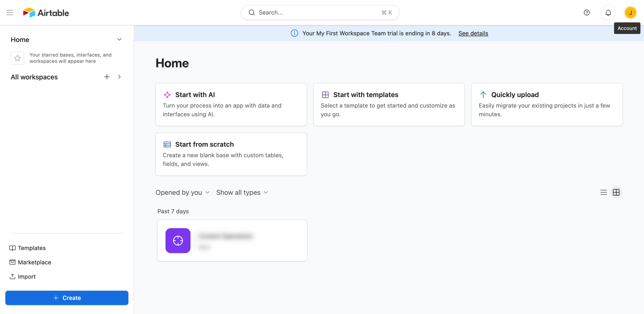The image size is (644, 314).
Task: Toggle the hamburger sidebar menu icon
Action: [x=10, y=13]
